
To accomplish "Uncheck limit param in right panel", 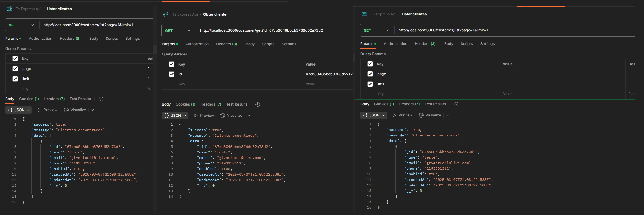I will (370, 84).
